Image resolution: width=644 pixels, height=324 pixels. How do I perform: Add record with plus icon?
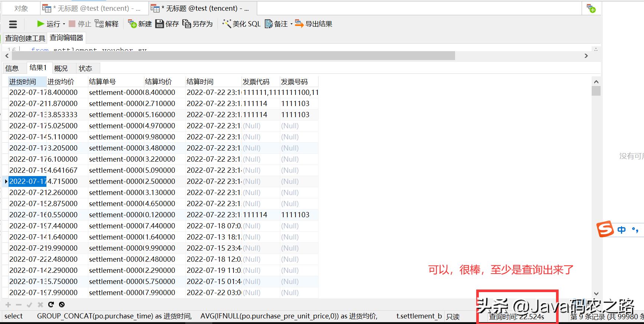pyautogui.click(x=8, y=305)
